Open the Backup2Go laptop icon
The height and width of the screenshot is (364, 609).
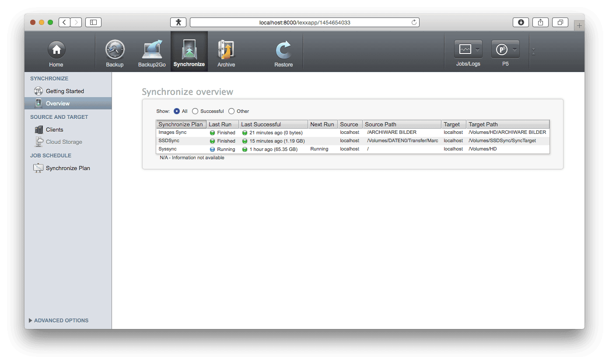tap(151, 50)
